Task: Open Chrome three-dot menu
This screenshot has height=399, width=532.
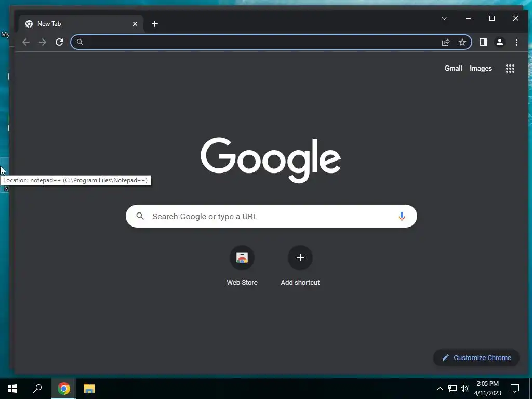Action: [x=516, y=42]
